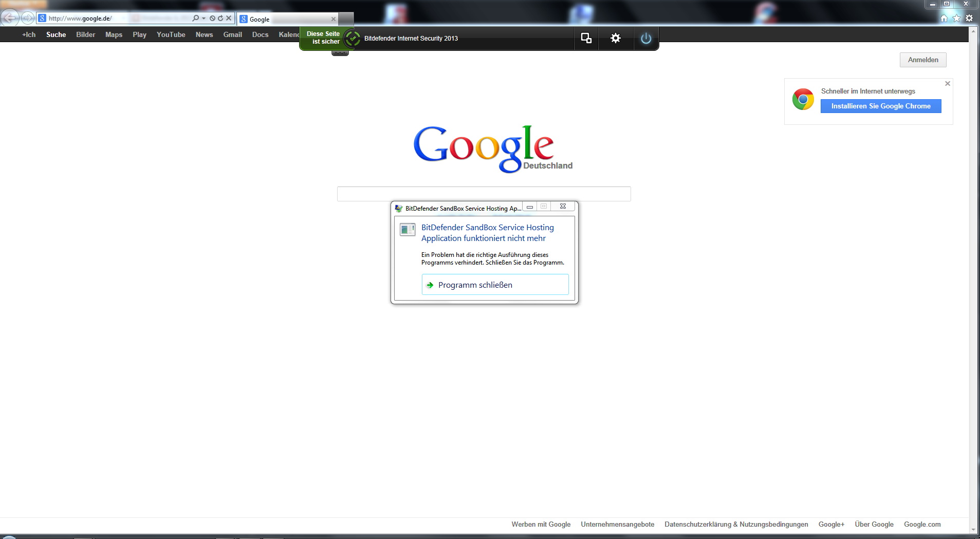Click the Google Deutschland logo
Image resolution: width=980 pixels, height=539 pixels.
coord(492,148)
